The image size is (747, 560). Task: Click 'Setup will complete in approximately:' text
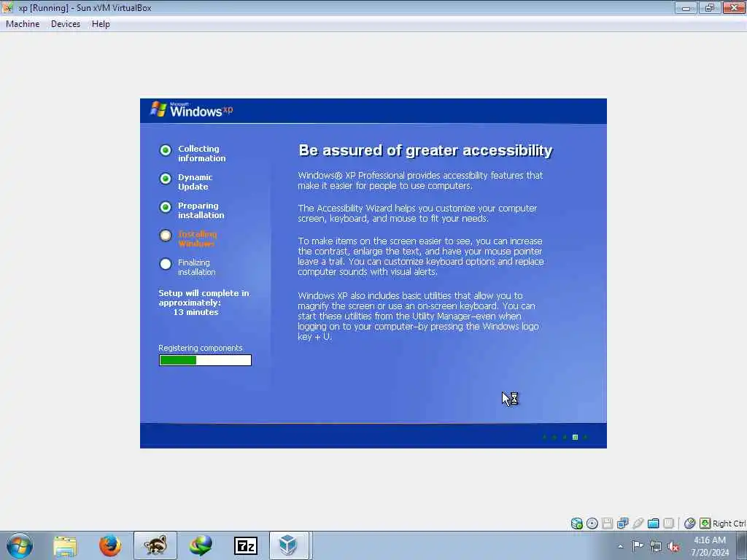click(204, 298)
